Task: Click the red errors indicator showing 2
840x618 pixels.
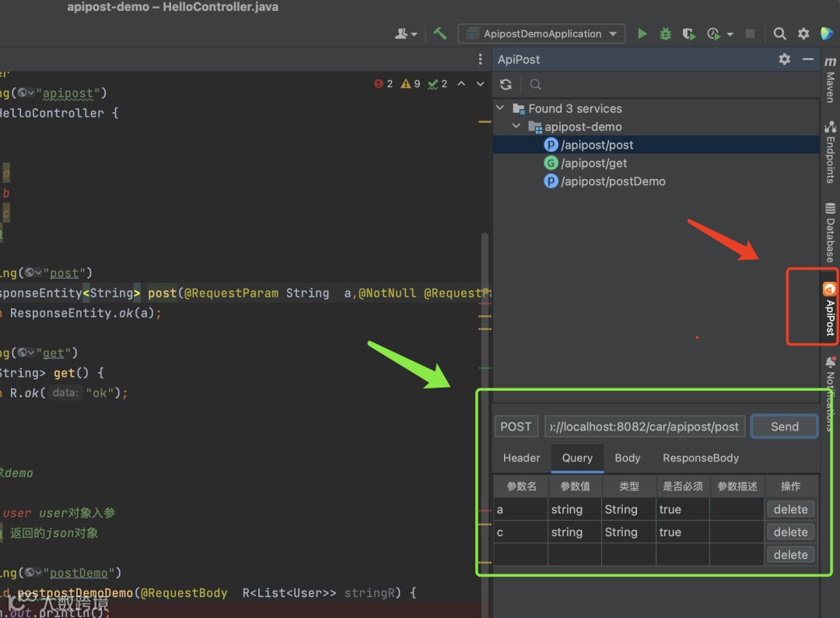Action: pyautogui.click(x=383, y=83)
